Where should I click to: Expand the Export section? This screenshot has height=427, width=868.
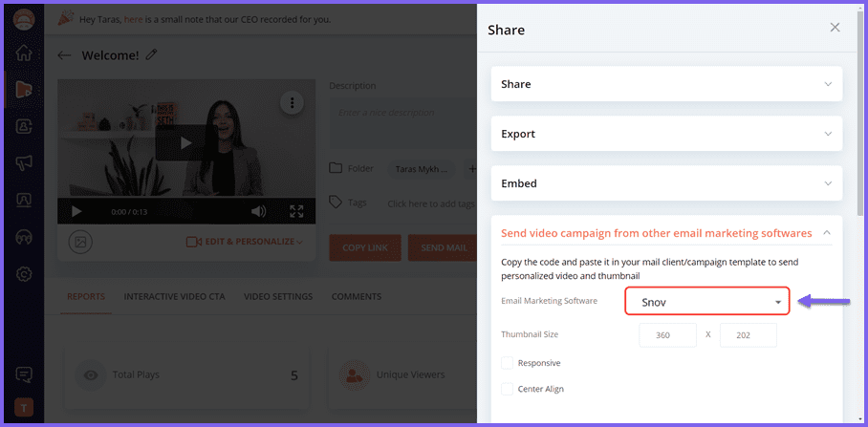pos(666,134)
